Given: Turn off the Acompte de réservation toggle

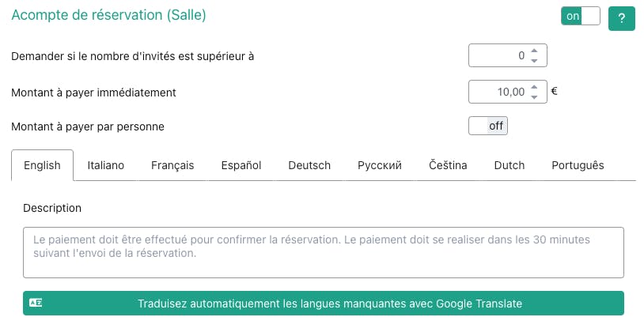Looking at the screenshot, I should [581, 16].
